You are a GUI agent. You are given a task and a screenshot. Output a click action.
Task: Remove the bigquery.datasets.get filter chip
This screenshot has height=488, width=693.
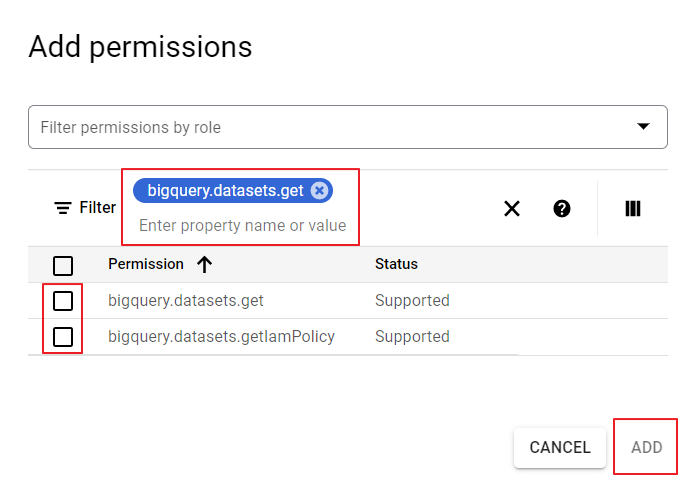click(x=319, y=191)
